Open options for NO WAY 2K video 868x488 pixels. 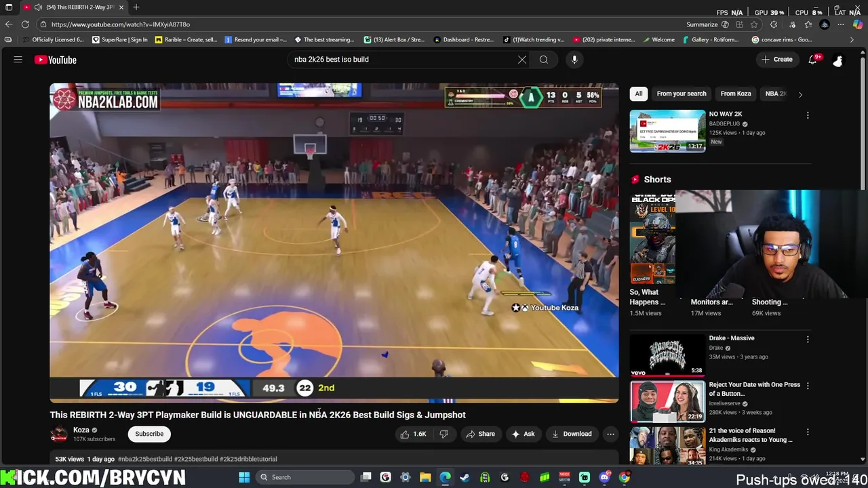tap(808, 115)
